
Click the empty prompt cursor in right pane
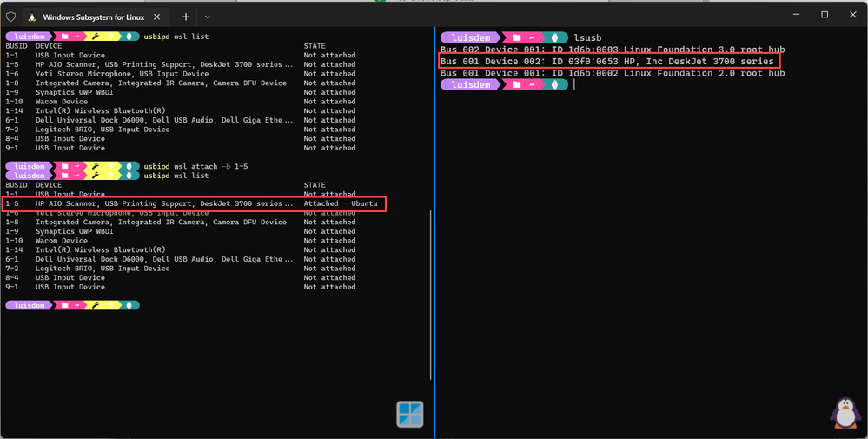574,84
